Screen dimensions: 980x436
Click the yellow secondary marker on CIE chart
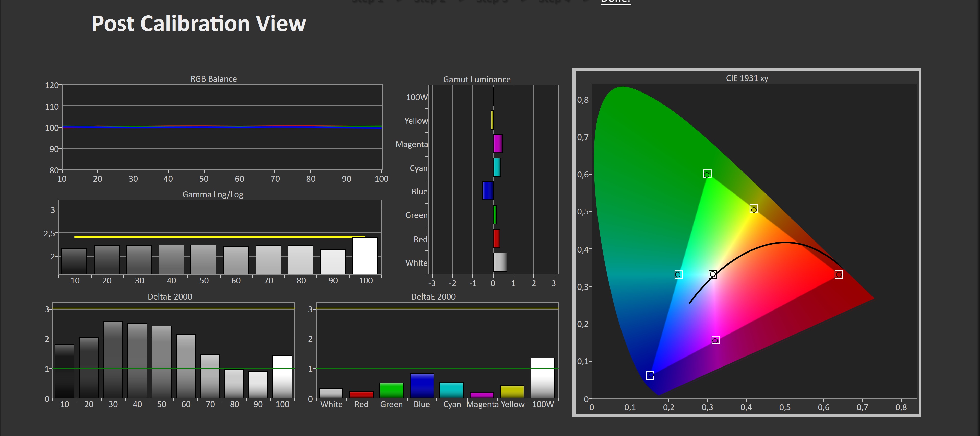[754, 209]
